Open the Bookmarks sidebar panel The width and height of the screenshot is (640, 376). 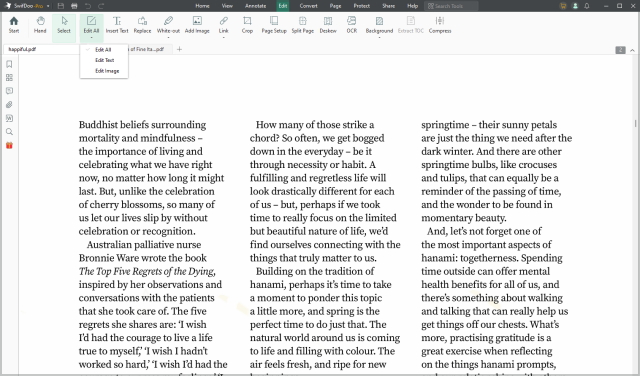pyautogui.click(x=9, y=64)
